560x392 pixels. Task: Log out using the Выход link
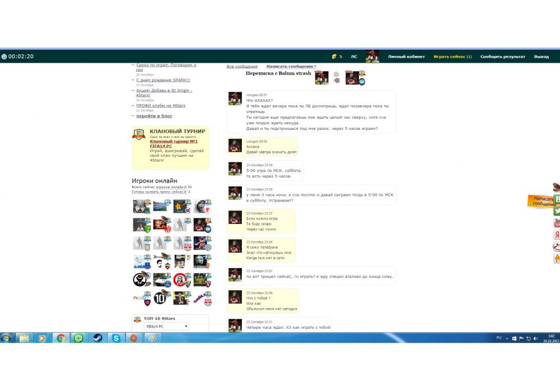coord(541,57)
